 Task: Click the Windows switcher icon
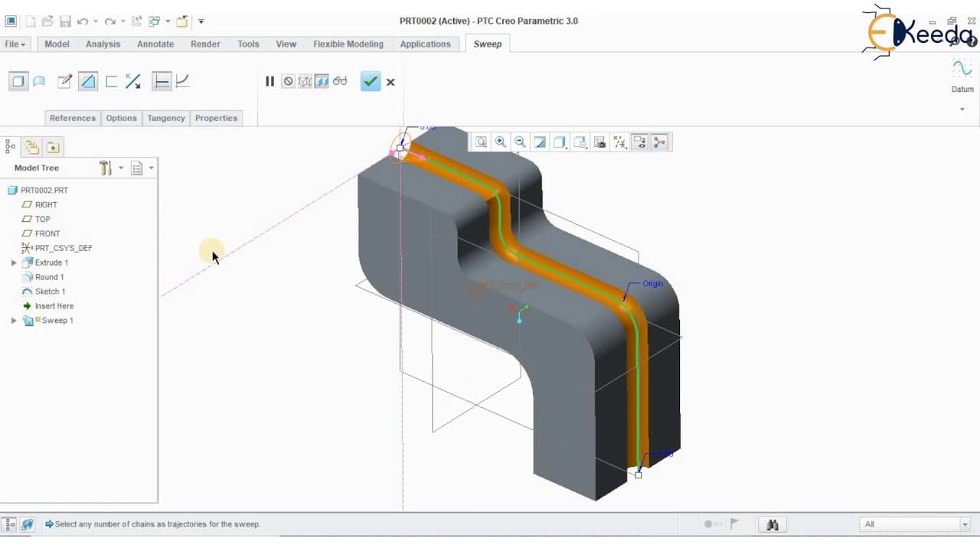pyautogui.click(x=155, y=21)
